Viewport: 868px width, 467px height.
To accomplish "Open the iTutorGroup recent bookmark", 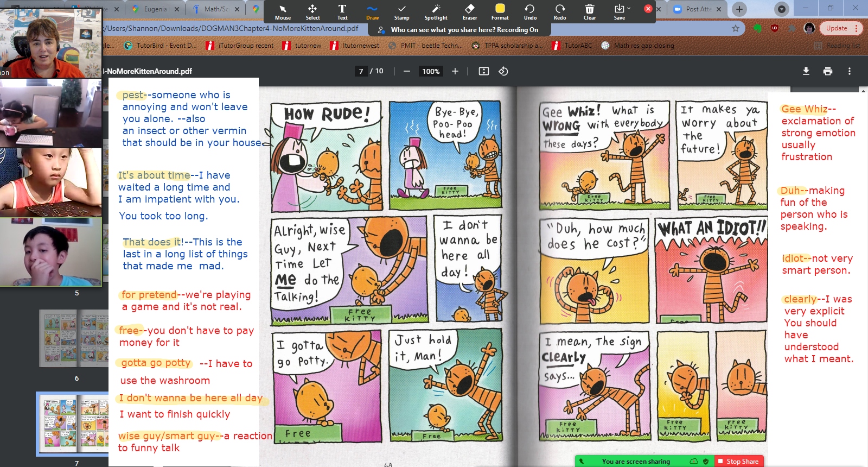I will (240, 46).
